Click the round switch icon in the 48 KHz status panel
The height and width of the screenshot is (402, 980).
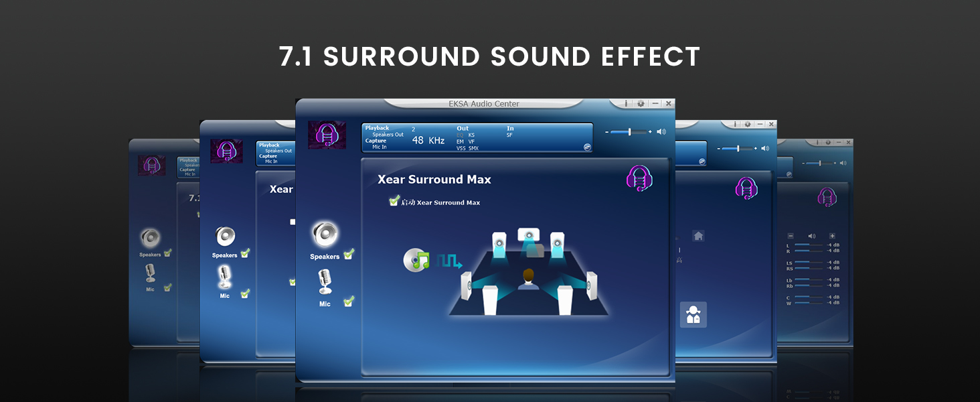coord(587,147)
